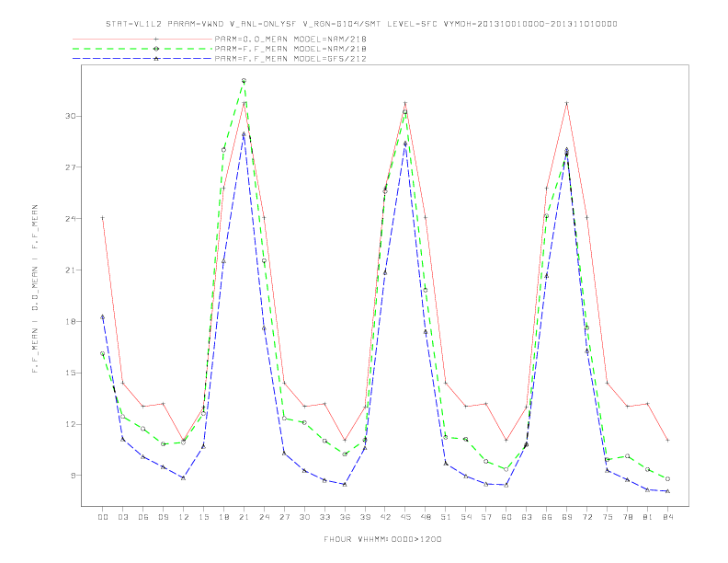The image size is (728, 563).
Task: Click x-axis tick label 36
Action: (x=345, y=517)
